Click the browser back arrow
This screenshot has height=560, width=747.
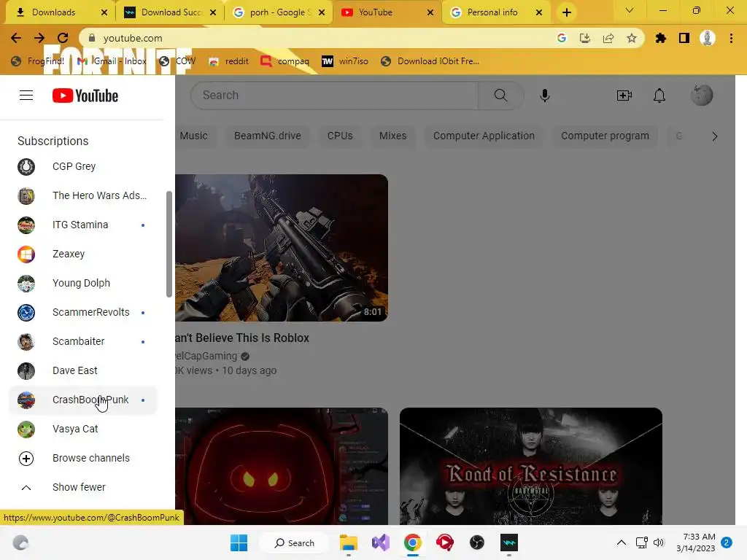pos(16,38)
